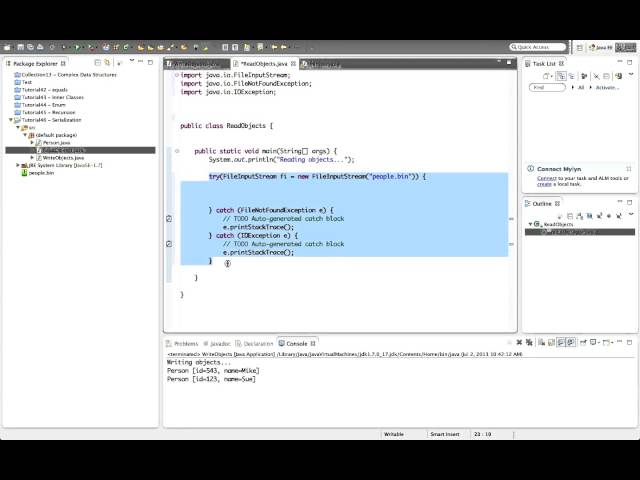Collapse ReadObjects class in Outline
Image resolution: width=640 pixels, height=480 pixels.
[x=530, y=224]
